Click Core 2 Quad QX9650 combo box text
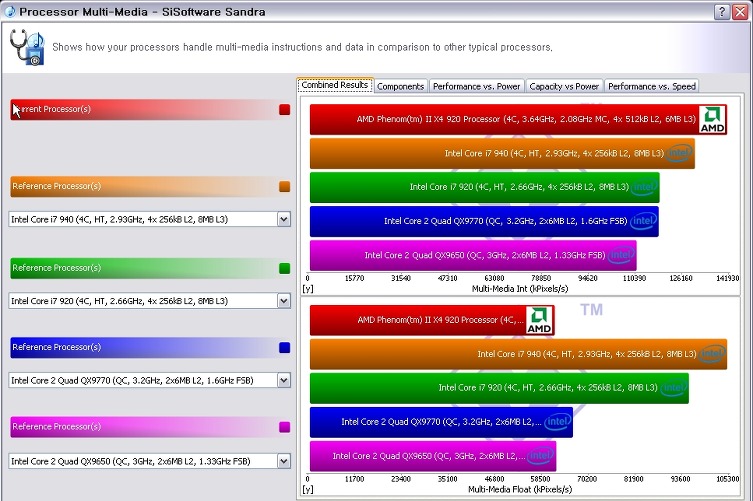This screenshot has width=753, height=501. [131, 461]
